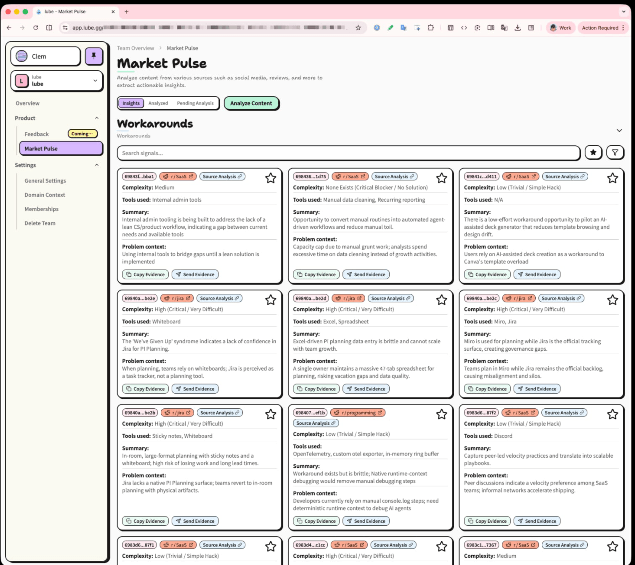Collapse the Product sidebar section
The image size is (635, 565).
97,118
